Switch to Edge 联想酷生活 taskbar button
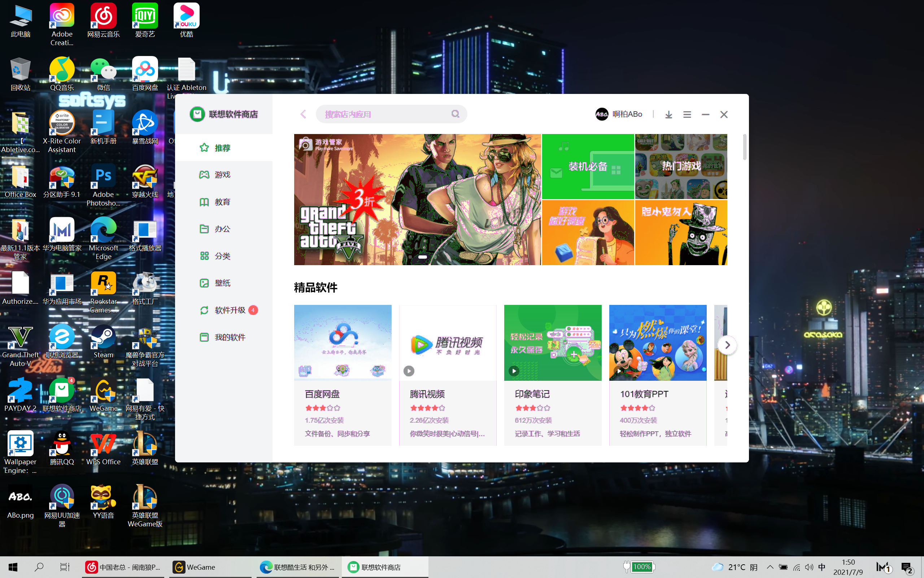This screenshot has height=578, width=924. pos(297,567)
